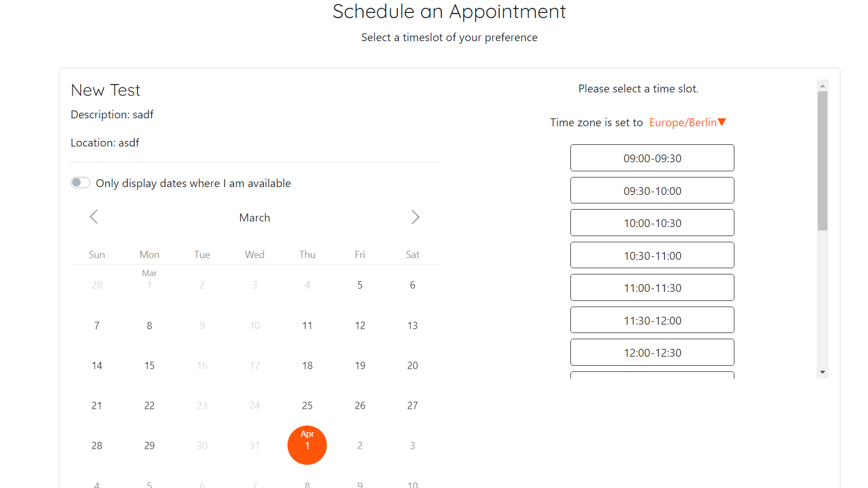Choose the 10:30-11:00 slot
Screen dimensions: 868x488
point(652,255)
